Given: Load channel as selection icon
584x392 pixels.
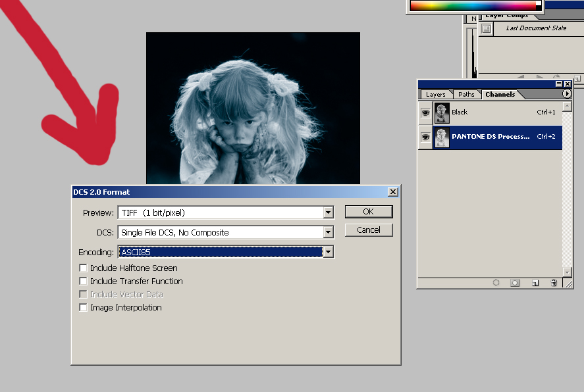Looking at the screenshot, I should pyautogui.click(x=496, y=283).
